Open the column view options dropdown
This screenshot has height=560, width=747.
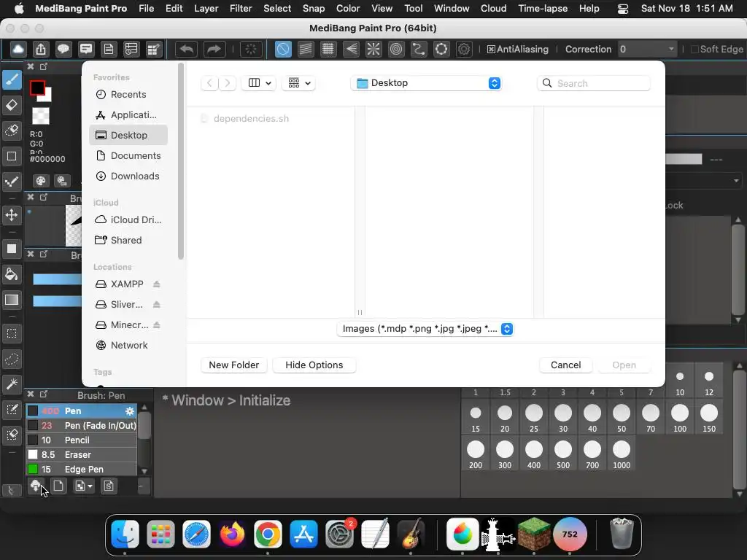259,83
